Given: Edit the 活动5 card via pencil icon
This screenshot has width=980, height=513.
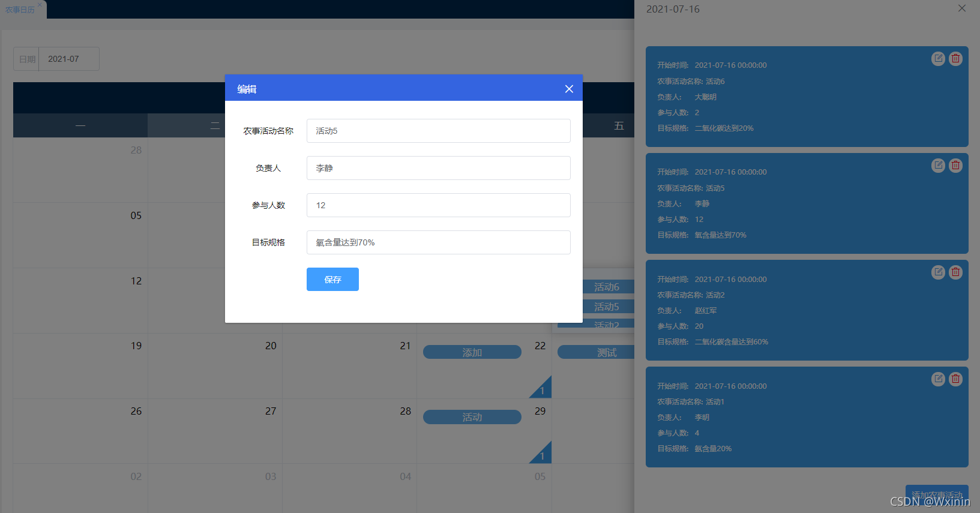Looking at the screenshot, I should click(938, 165).
